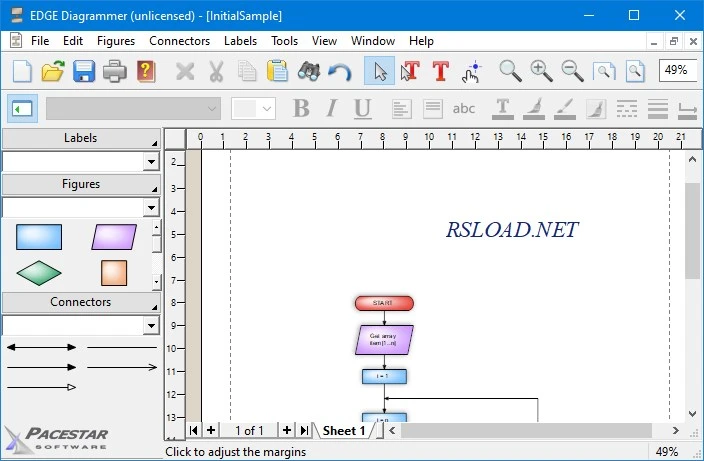Open the Labels menu
Screen dimensions: 704x461
[x=240, y=41]
